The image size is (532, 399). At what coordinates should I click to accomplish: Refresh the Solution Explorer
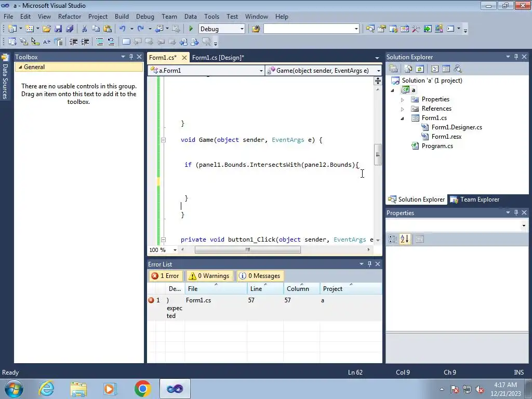[x=420, y=69]
